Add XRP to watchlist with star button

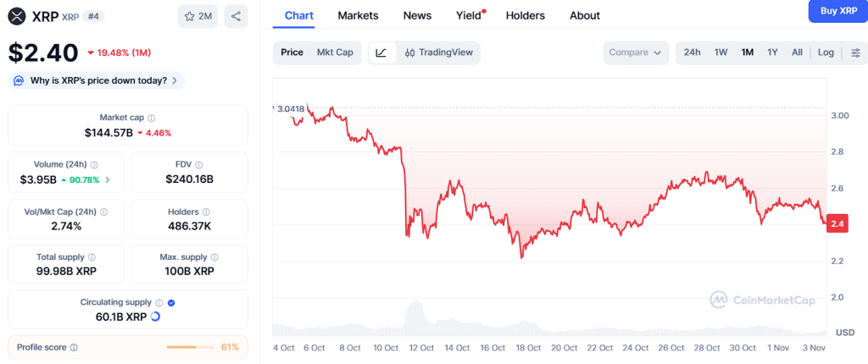coord(197,15)
